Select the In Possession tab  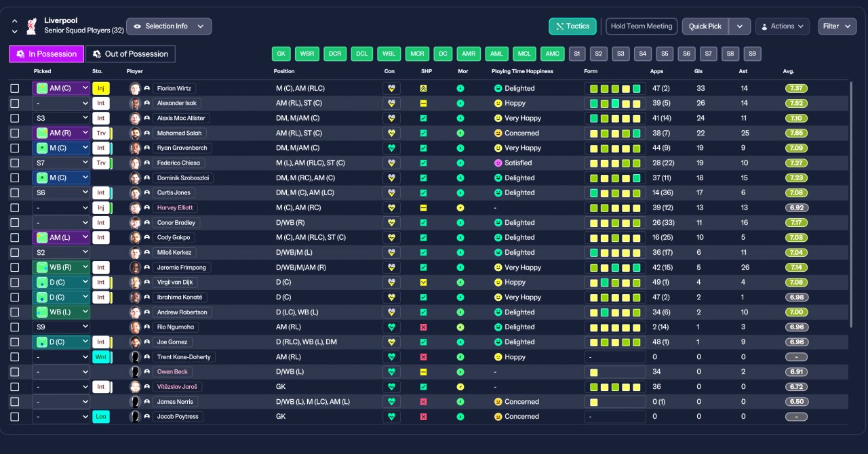pyautogui.click(x=47, y=54)
